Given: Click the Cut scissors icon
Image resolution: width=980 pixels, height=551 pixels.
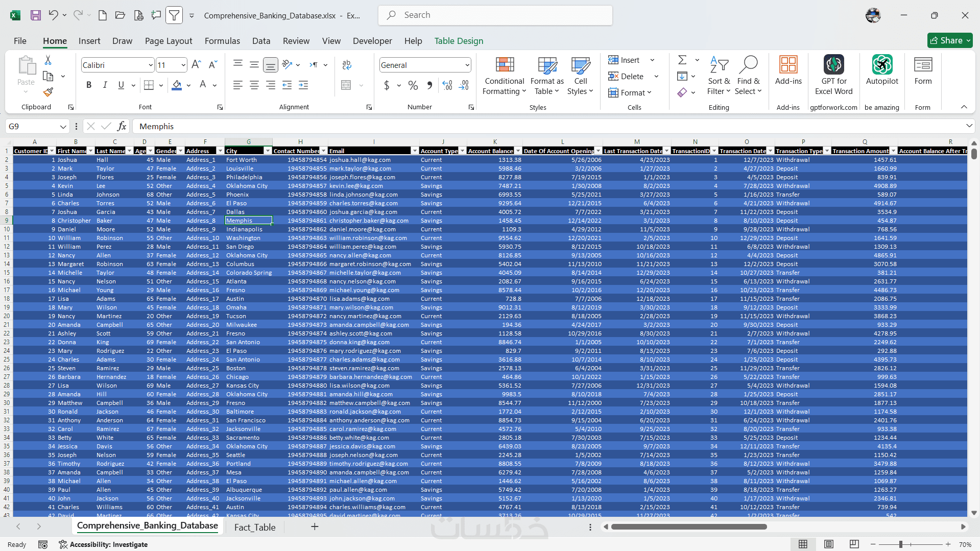Looking at the screenshot, I should point(48,60).
